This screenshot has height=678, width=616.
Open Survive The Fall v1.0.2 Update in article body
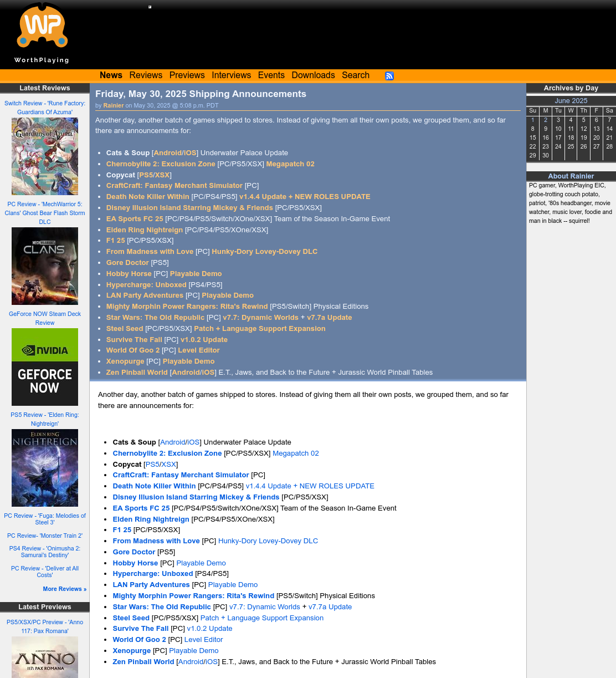(x=209, y=629)
